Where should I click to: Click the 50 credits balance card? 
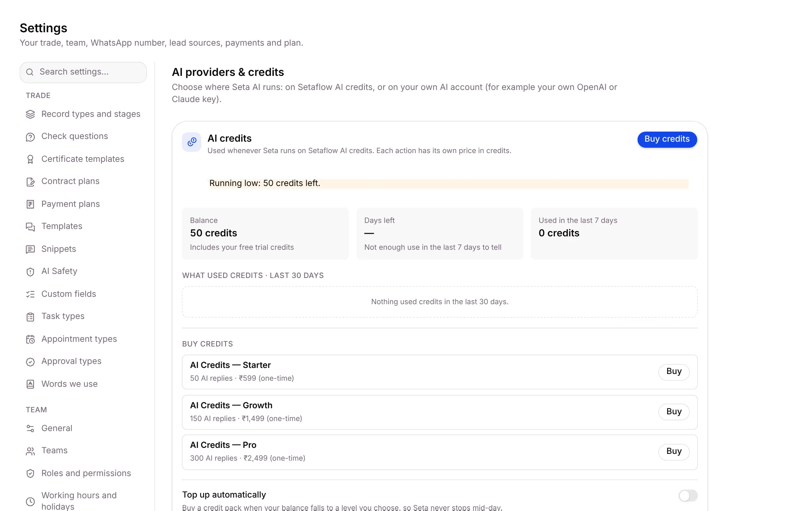[265, 234]
